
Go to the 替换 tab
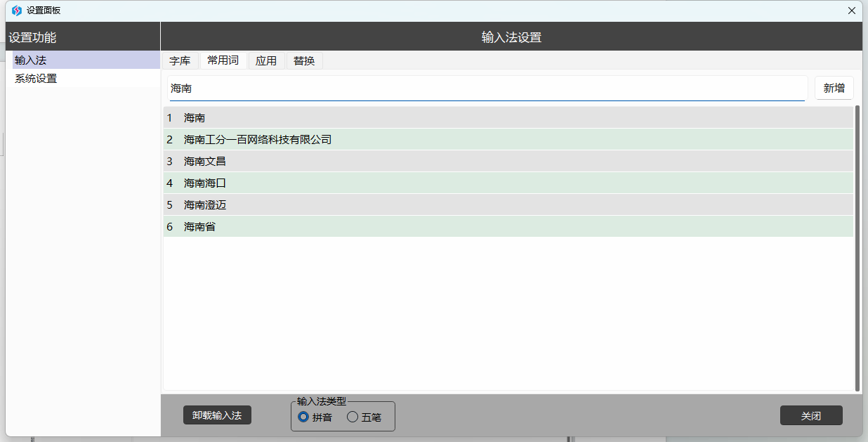tap(304, 61)
